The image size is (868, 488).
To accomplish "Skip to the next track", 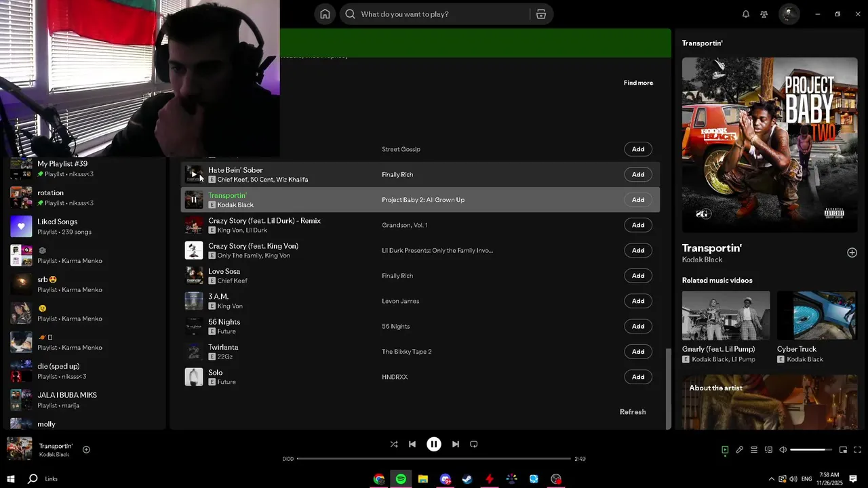I will 456,445.
